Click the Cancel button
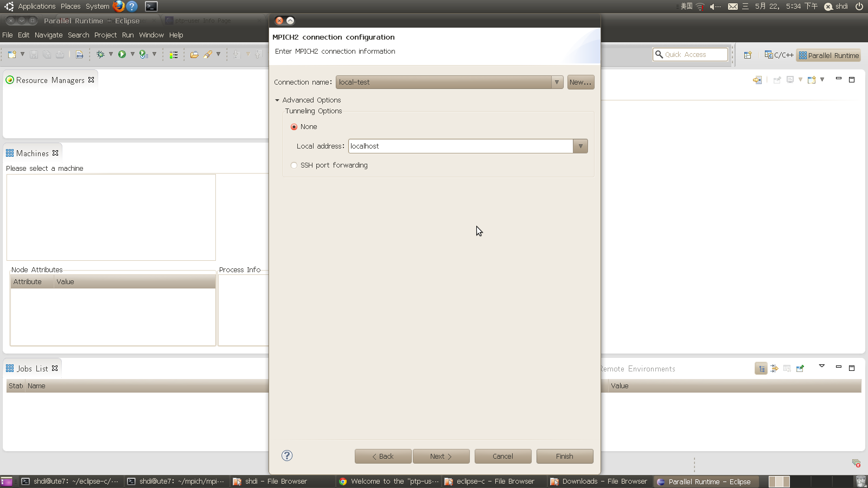Viewport: 868px width, 488px height. (x=503, y=457)
